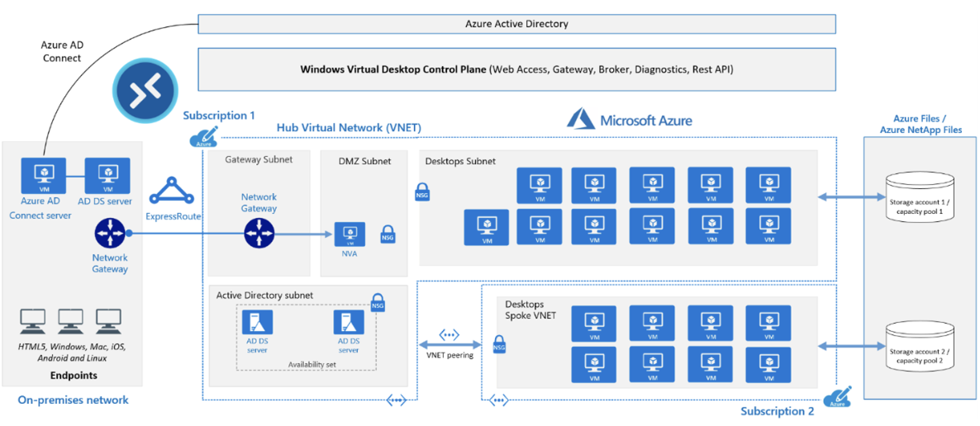
Task: Click the Storage account 2 cylinder
Action: pos(921,348)
